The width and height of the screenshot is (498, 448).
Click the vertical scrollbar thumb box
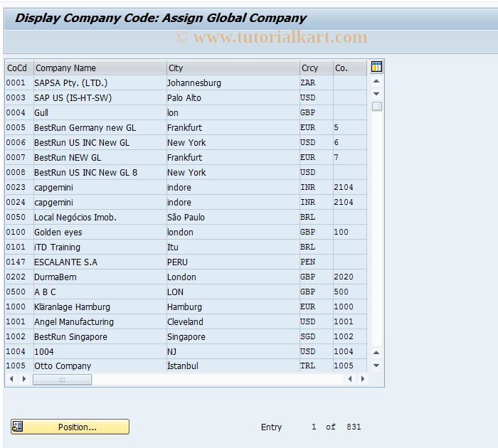click(376, 106)
